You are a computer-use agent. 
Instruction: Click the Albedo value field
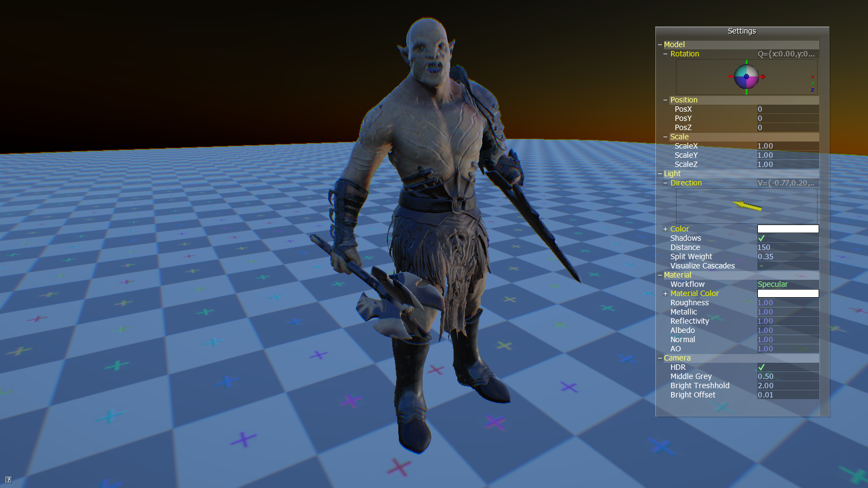click(x=788, y=330)
